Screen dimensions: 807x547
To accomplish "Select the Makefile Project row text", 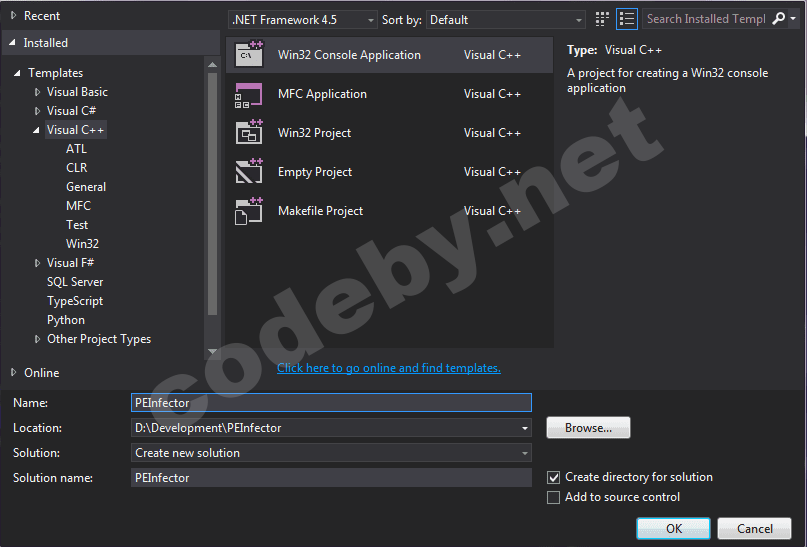I will (320, 211).
